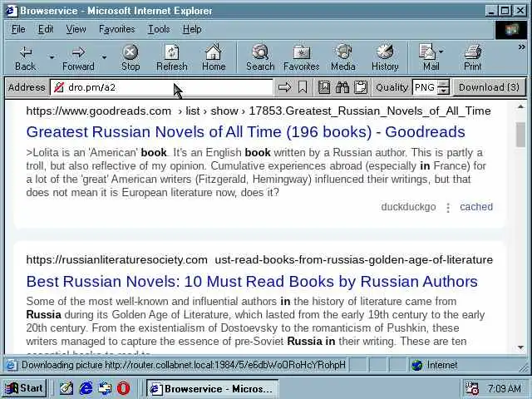
Task: Open the Media pane
Action: [343, 58]
